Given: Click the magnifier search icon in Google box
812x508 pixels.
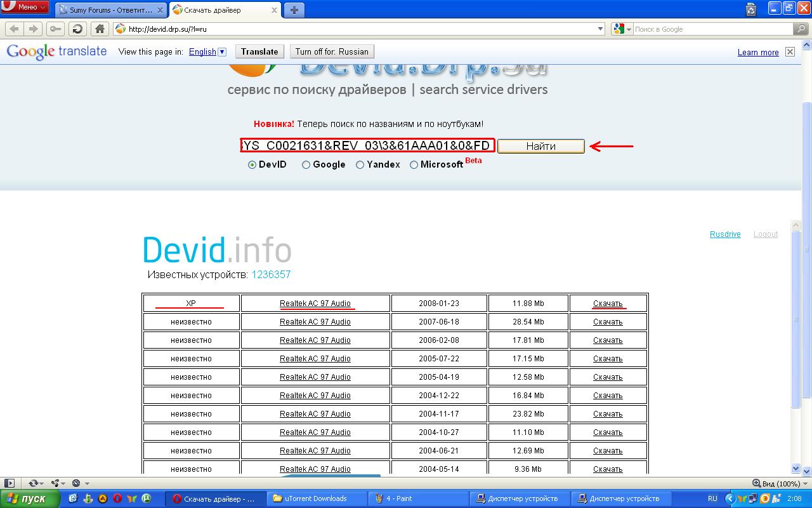Looking at the screenshot, I should pos(801,29).
